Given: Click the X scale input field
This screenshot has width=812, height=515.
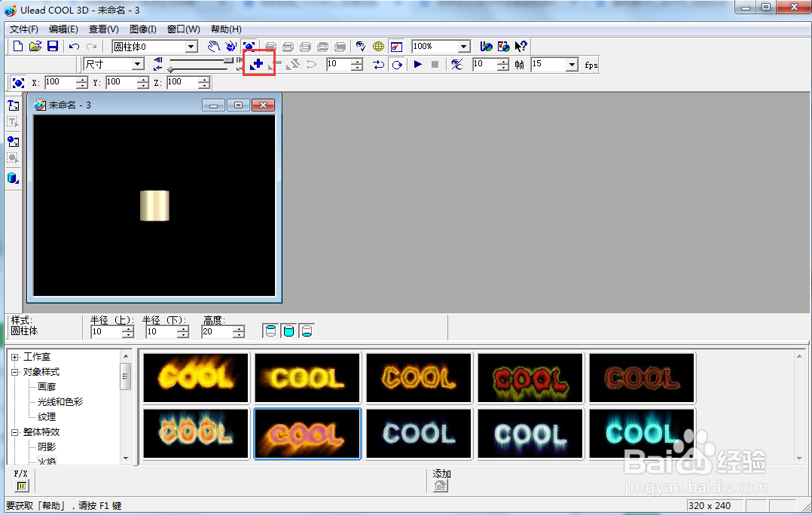Looking at the screenshot, I should coord(60,82).
